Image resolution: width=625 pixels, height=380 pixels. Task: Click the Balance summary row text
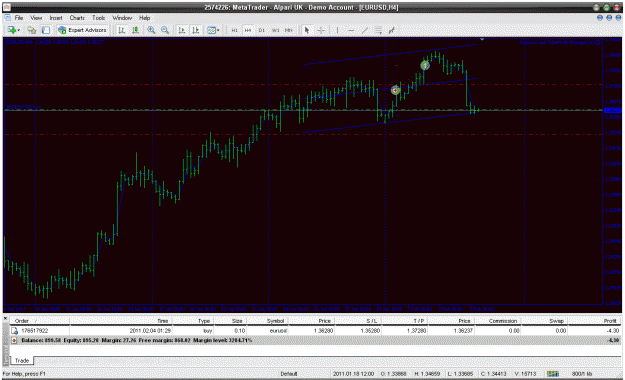click(137, 340)
